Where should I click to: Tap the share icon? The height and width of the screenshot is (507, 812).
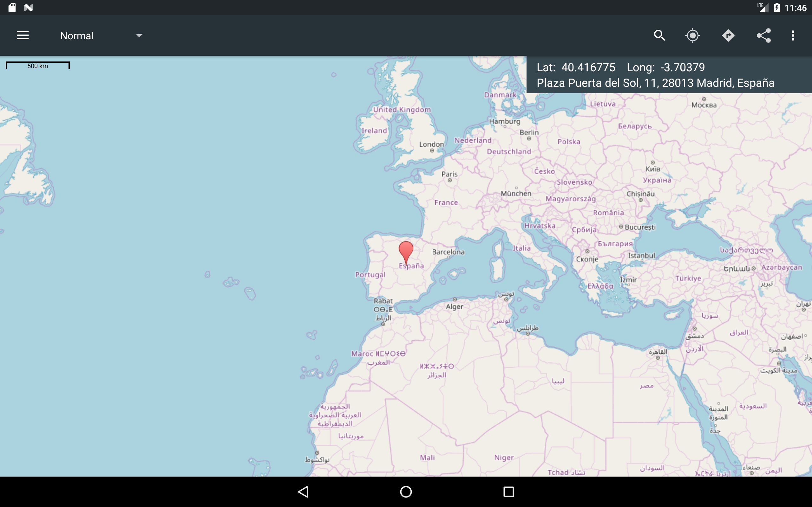click(764, 35)
